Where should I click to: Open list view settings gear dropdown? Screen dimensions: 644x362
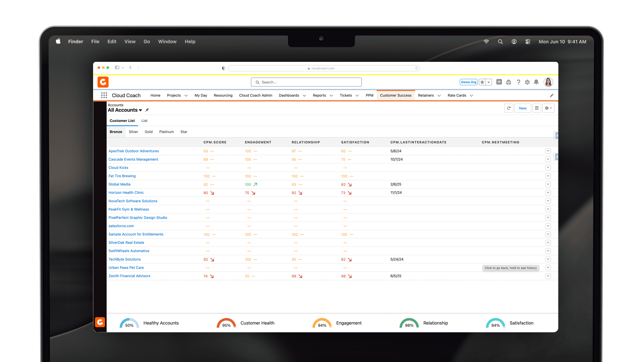click(x=549, y=108)
